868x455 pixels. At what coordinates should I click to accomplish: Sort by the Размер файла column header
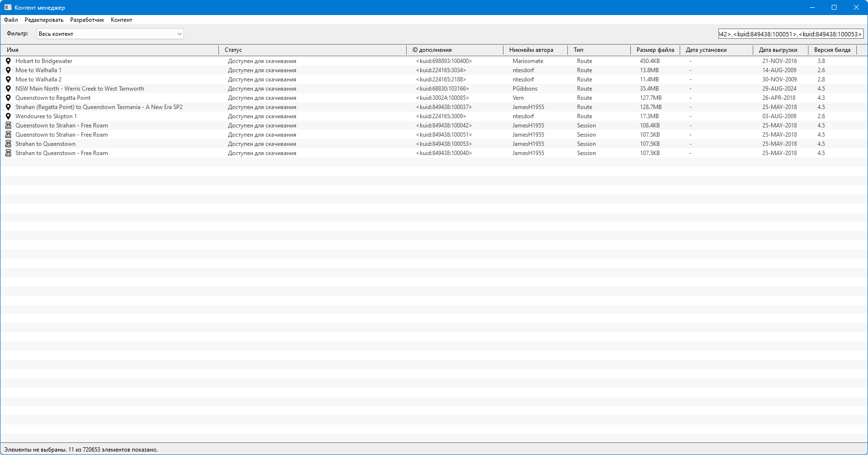pos(655,50)
